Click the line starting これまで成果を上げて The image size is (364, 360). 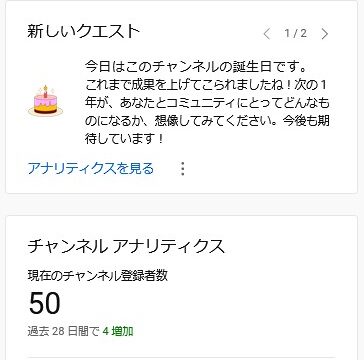tap(206, 85)
